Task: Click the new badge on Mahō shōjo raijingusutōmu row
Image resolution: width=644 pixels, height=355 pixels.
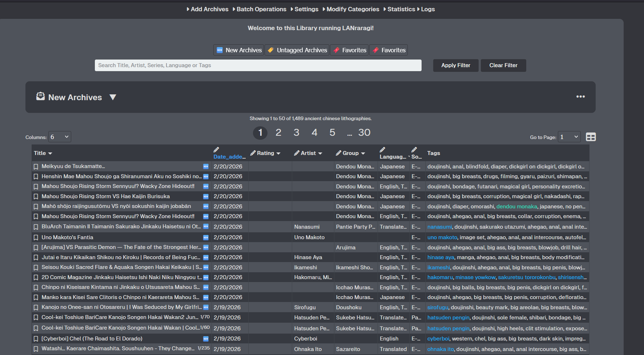Action: point(206,206)
